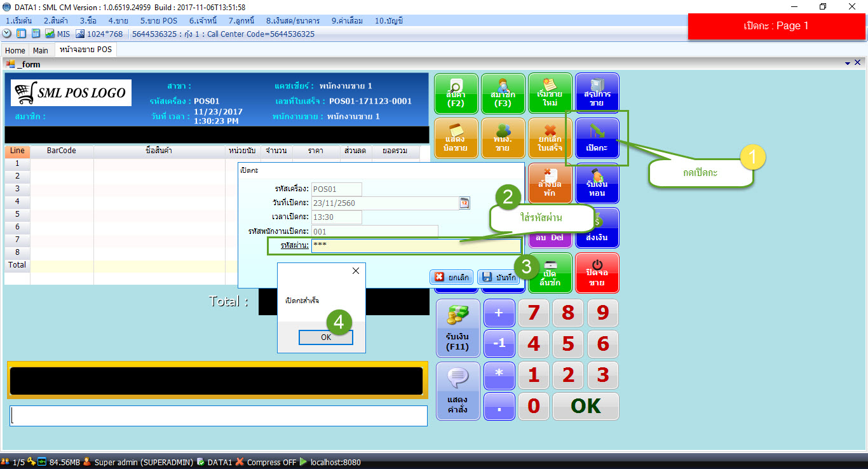Click the สินค้า (F2) product search button
868x469 pixels.
pyautogui.click(x=456, y=94)
